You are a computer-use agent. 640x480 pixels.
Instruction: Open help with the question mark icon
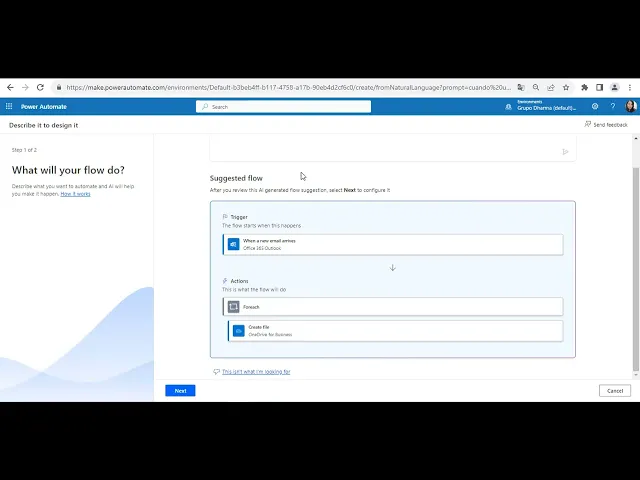[x=613, y=107]
